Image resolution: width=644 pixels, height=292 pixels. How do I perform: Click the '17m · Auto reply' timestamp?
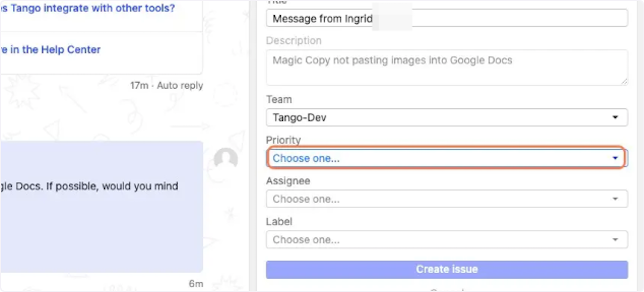166,85
